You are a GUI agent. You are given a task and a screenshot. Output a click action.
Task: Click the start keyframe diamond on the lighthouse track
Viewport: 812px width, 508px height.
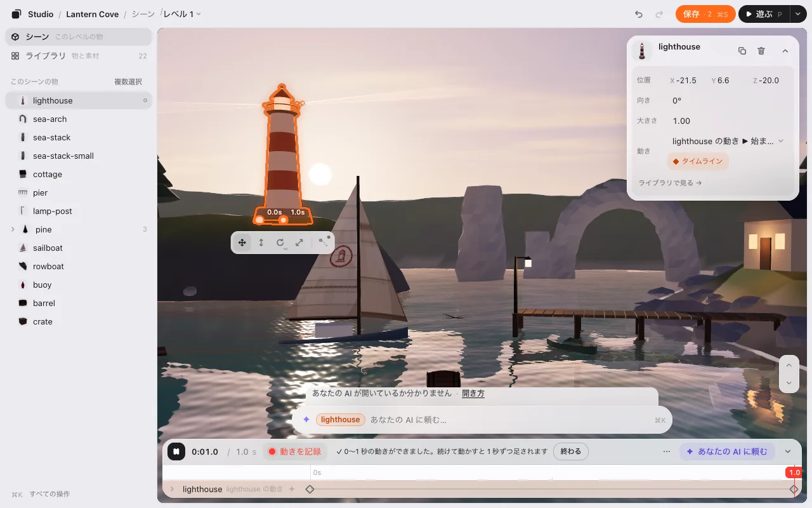(x=310, y=489)
